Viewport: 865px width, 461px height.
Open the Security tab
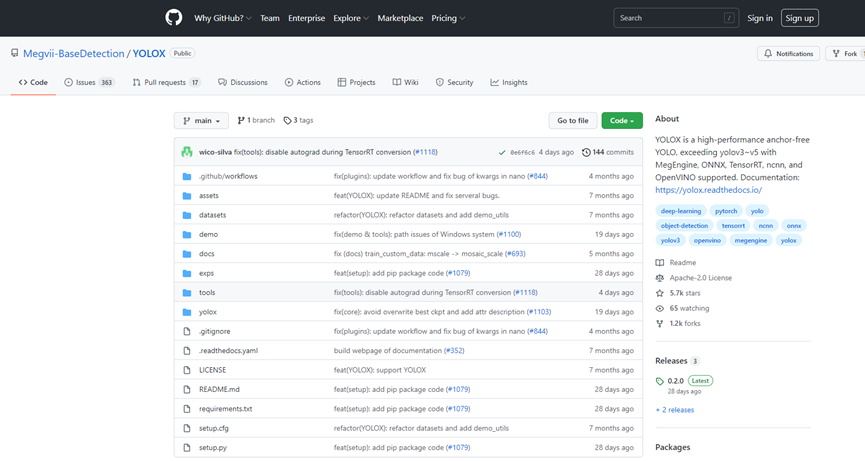pos(455,83)
